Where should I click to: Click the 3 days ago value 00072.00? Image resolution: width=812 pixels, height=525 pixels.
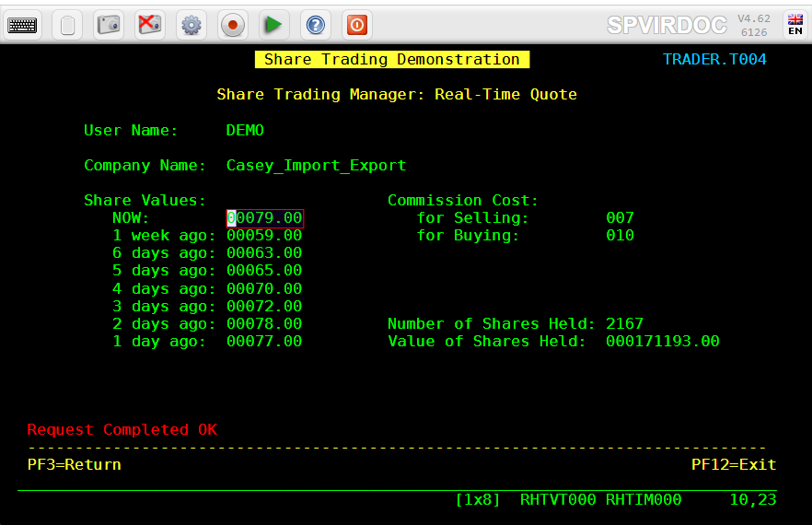coord(264,307)
